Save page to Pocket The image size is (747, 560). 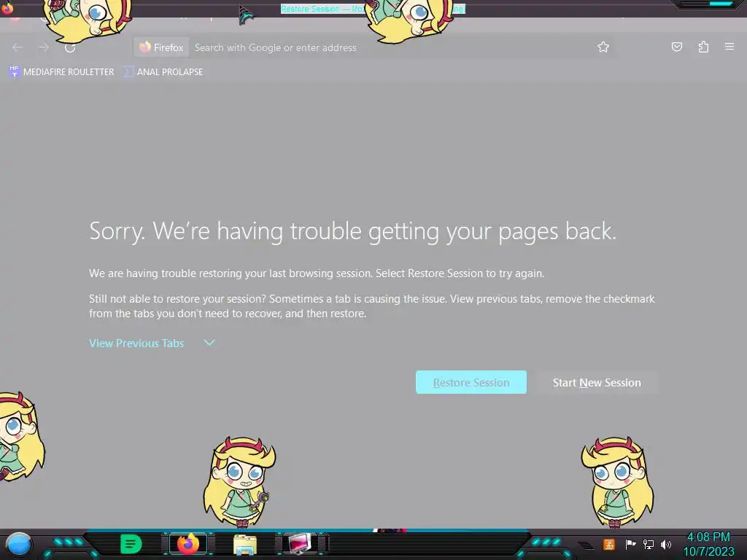tap(676, 47)
